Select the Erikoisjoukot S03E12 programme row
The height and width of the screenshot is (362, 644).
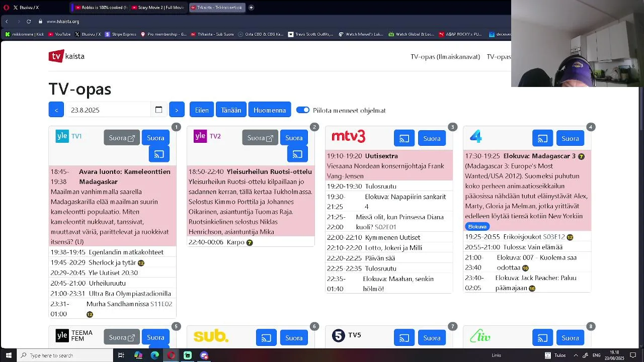527,237
